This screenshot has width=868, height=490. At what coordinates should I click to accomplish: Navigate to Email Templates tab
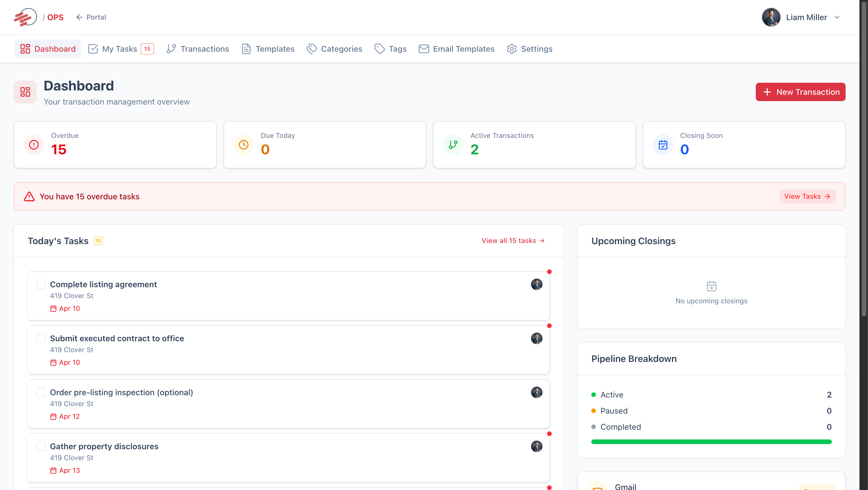457,49
